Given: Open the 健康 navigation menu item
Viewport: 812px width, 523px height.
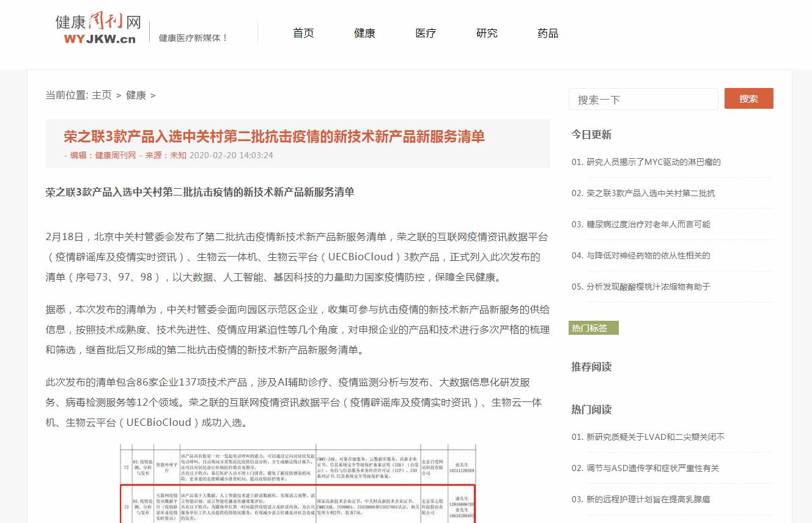Looking at the screenshot, I should click(364, 33).
